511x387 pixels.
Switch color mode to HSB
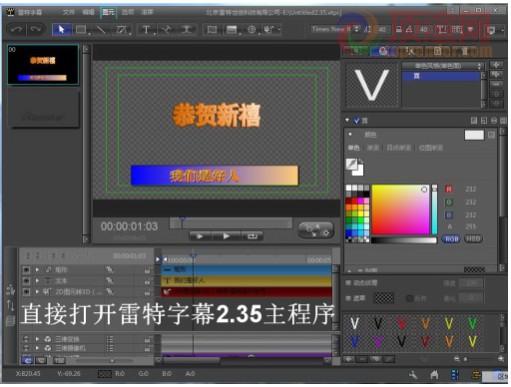473,239
